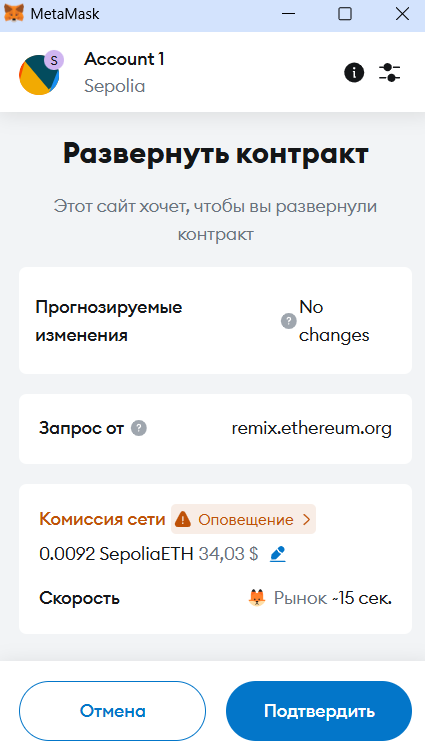Click the question mark beside Прогнозируемые изменения
Viewport: 425px width, 752px height.
click(288, 321)
